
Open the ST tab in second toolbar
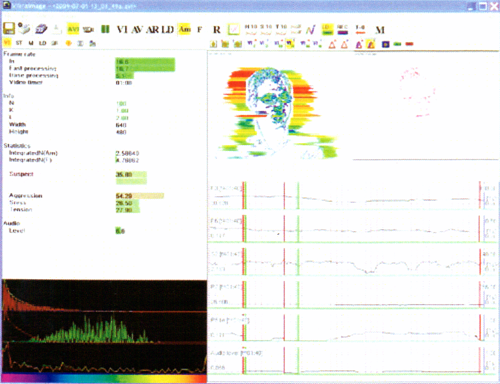[19, 43]
